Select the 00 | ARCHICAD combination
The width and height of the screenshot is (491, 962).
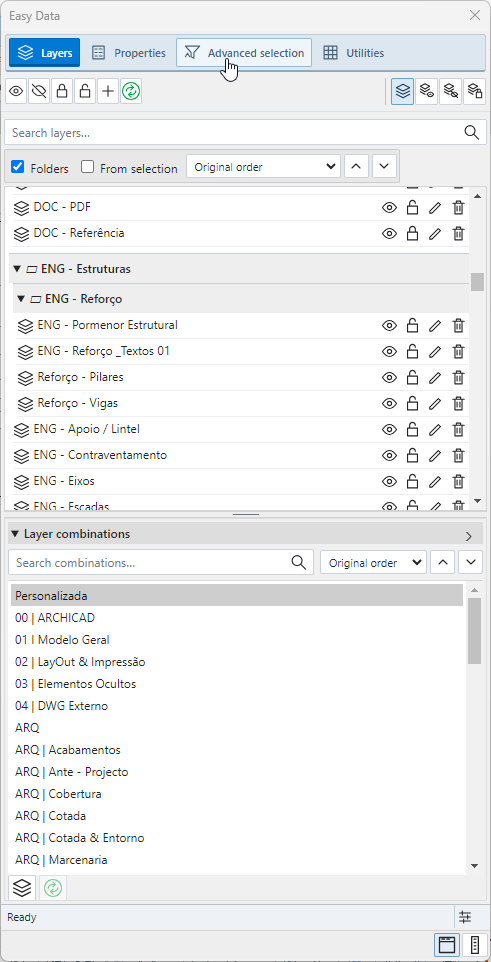[237, 618]
